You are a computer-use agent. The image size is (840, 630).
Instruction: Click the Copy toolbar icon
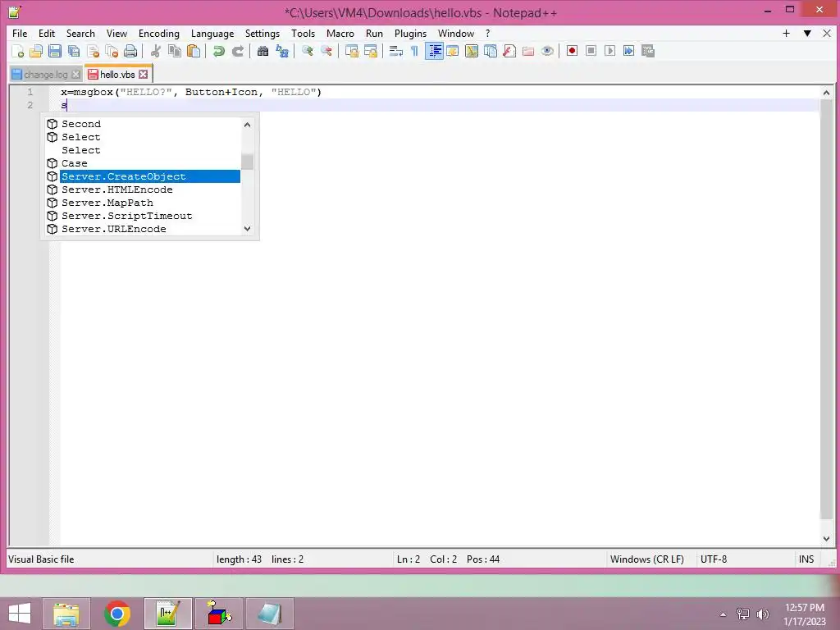[x=175, y=51]
